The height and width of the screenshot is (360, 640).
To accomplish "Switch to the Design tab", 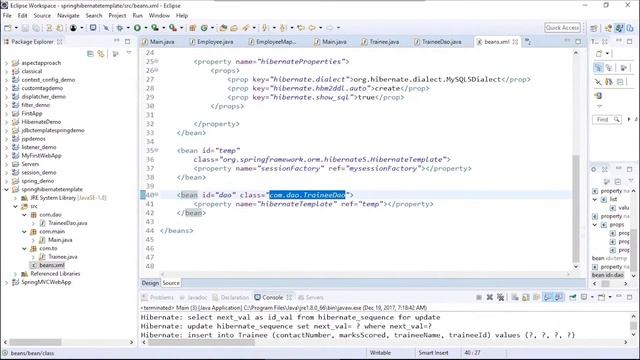I will [x=150, y=283].
